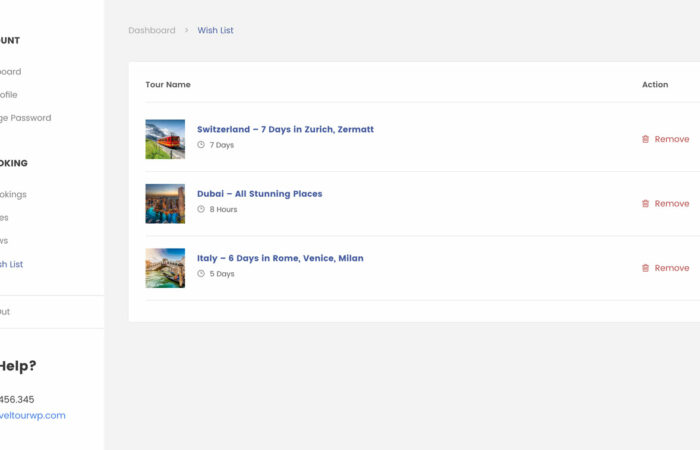Click the trash icon beside the Italy tour
The height and width of the screenshot is (450, 700).
point(645,268)
